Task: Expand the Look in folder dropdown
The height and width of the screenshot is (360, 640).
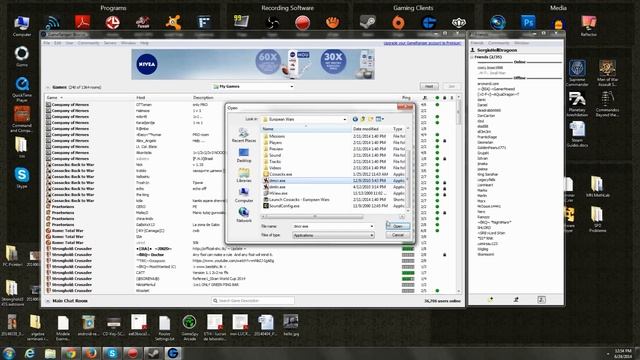Action: click(x=345, y=119)
